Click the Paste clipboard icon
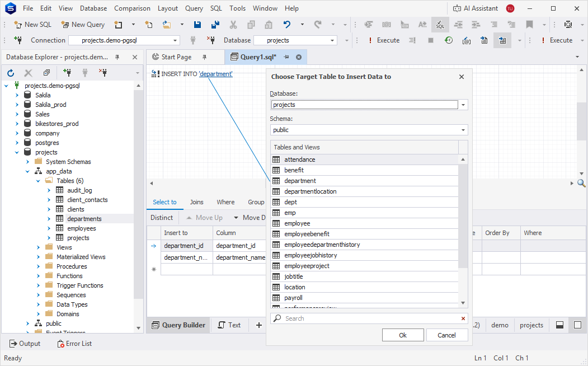 coord(269,25)
